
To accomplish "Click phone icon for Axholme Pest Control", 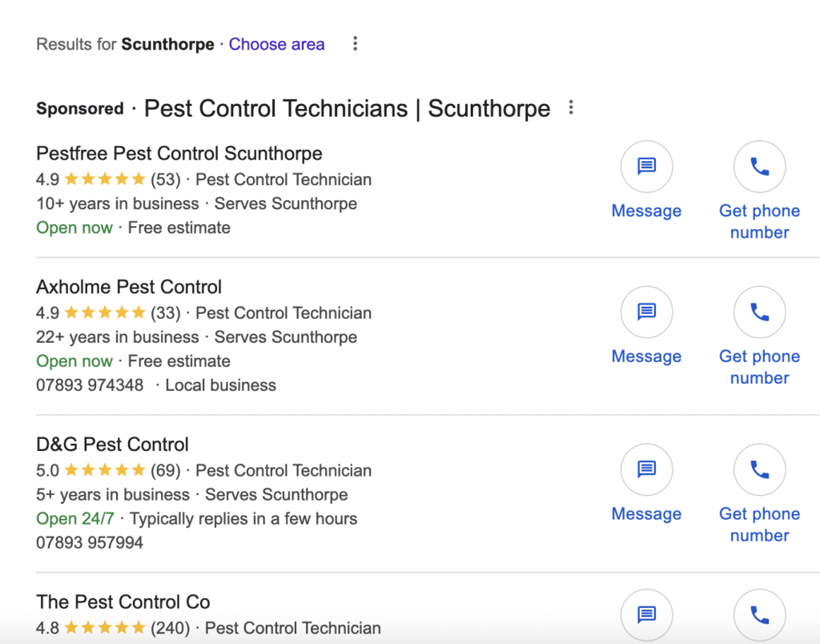I will click(x=759, y=312).
